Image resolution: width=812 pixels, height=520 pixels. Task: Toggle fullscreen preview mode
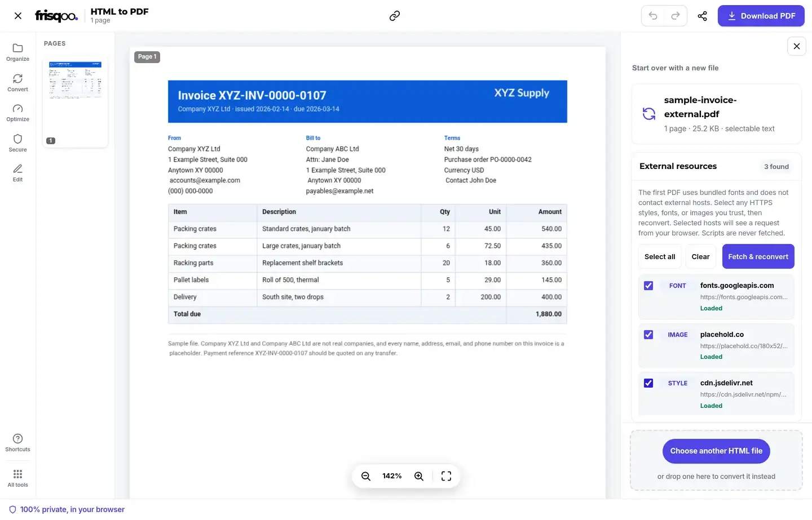(x=446, y=476)
